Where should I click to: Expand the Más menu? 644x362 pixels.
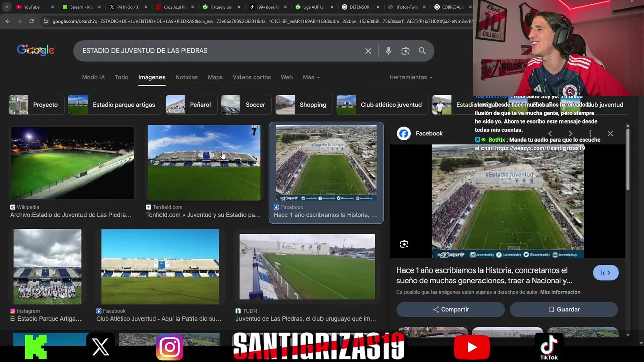coord(311,77)
